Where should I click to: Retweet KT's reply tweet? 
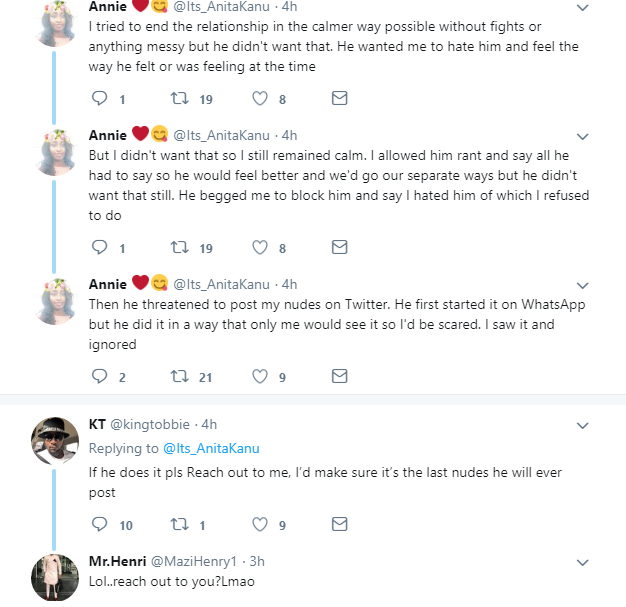(x=180, y=523)
